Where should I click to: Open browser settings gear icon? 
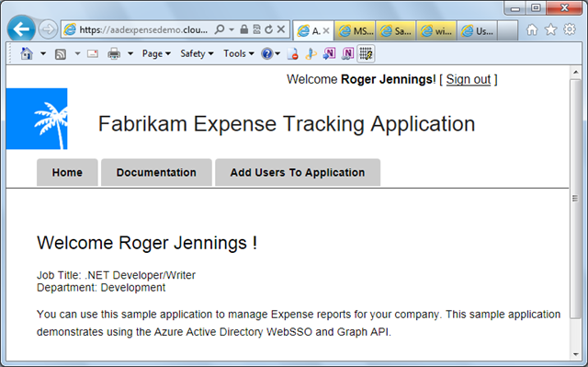570,29
